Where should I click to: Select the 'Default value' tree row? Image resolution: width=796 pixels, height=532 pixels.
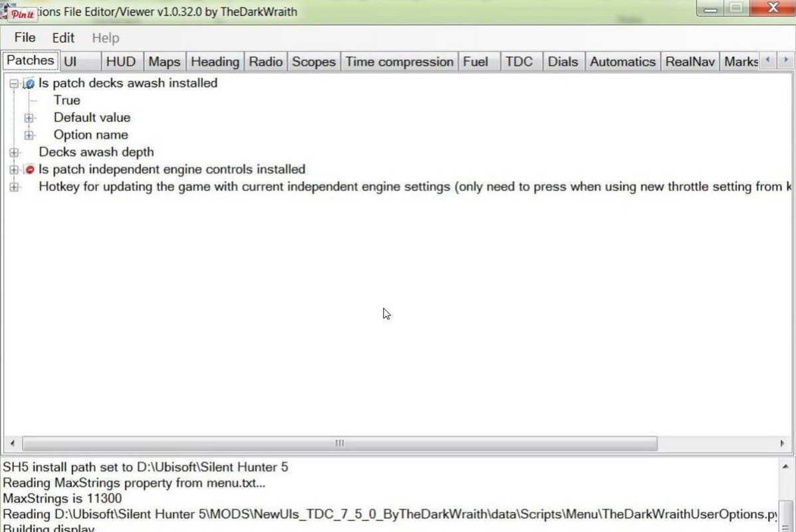click(92, 118)
